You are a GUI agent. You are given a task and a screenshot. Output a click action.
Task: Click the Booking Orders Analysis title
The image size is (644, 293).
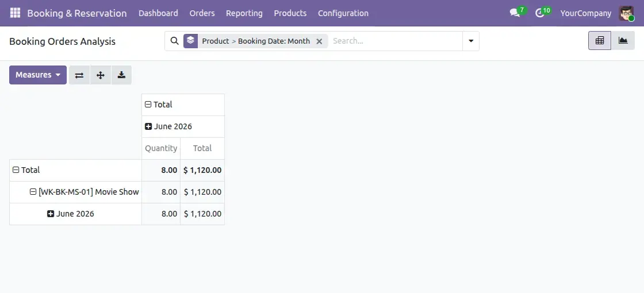coord(63,41)
